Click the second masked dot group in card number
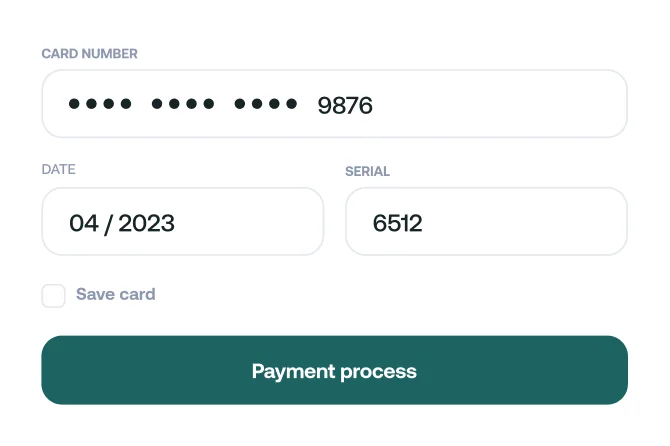Screen dimensions: 670x446 coord(182,104)
